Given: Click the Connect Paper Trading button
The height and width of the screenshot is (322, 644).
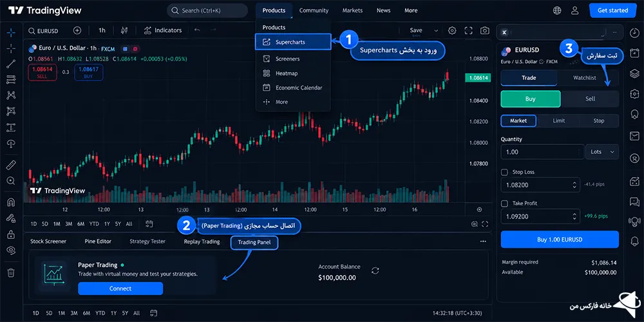Looking at the screenshot, I should [x=120, y=289].
